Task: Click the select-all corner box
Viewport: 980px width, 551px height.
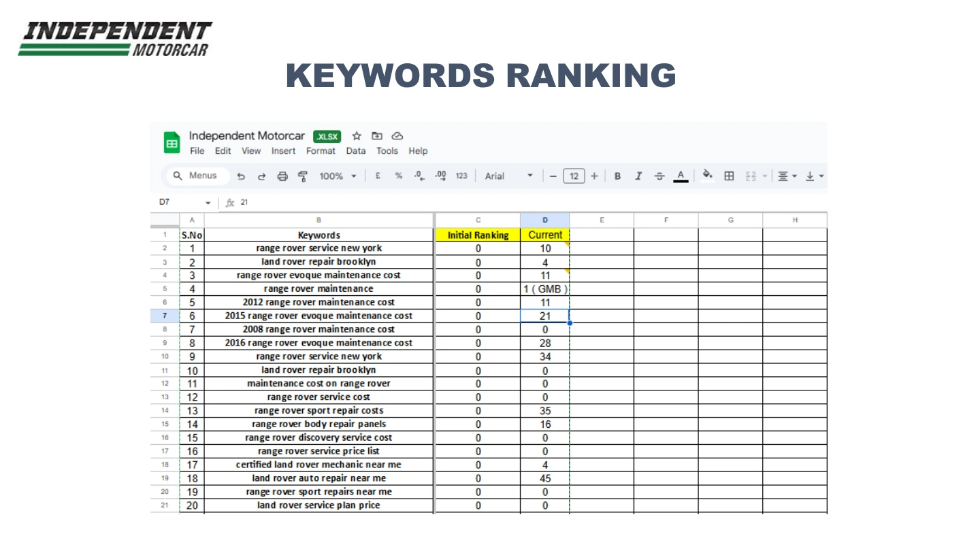Action: point(165,220)
